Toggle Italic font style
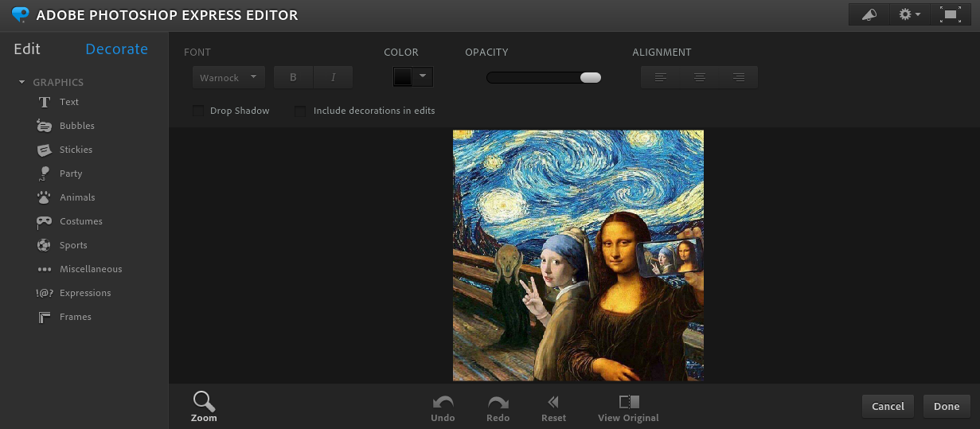980x429 pixels. point(333,77)
